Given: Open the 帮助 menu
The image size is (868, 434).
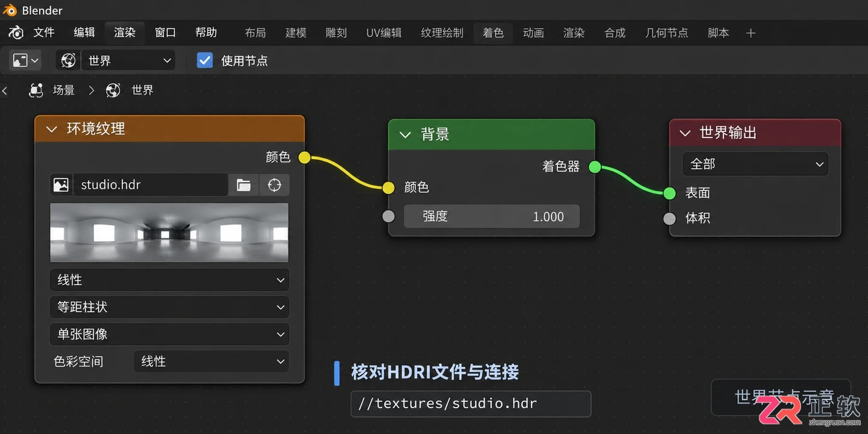Looking at the screenshot, I should click(206, 33).
